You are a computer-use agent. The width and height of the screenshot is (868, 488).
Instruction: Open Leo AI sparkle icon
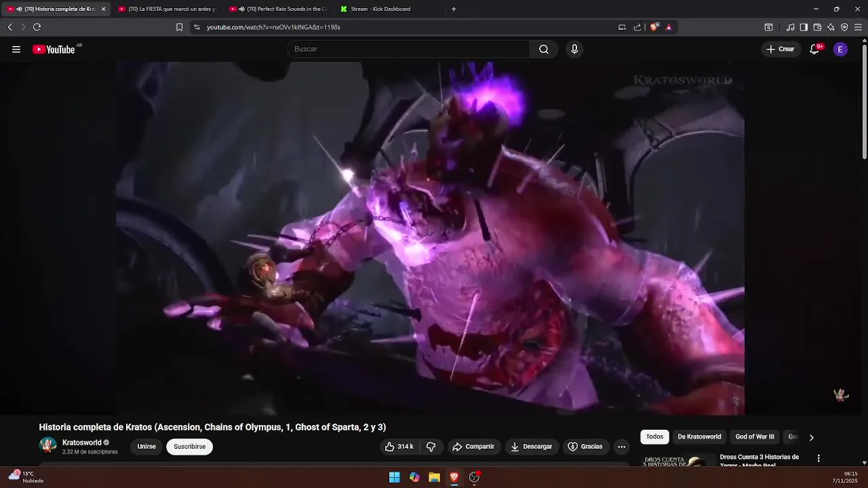click(x=831, y=27)
